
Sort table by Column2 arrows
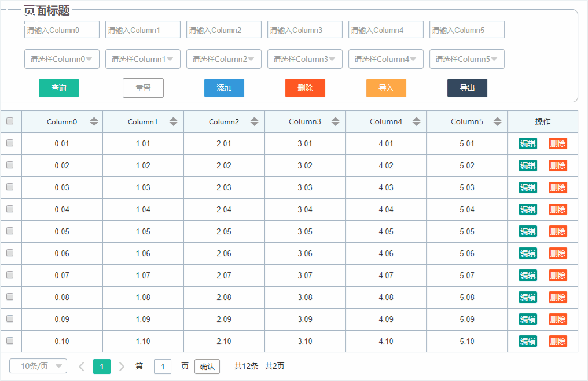point(254,121)
